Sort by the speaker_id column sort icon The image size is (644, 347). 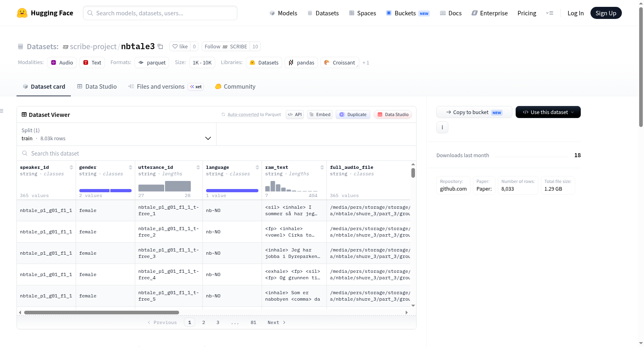pyautogui.click(x=71, y=167)
